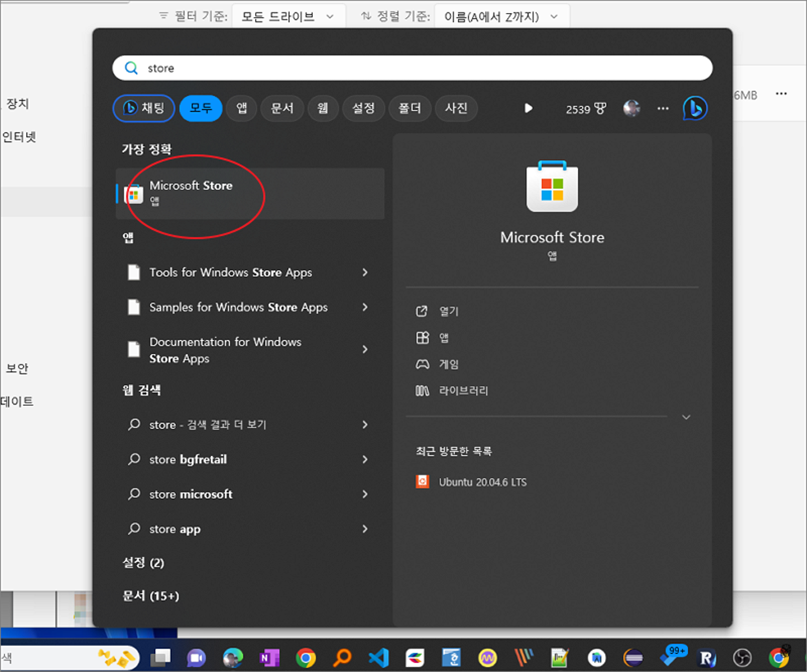Launch Visual Studio Code from taskbar
The height and width of the screenshot is (672, 807).
[379, 658]
